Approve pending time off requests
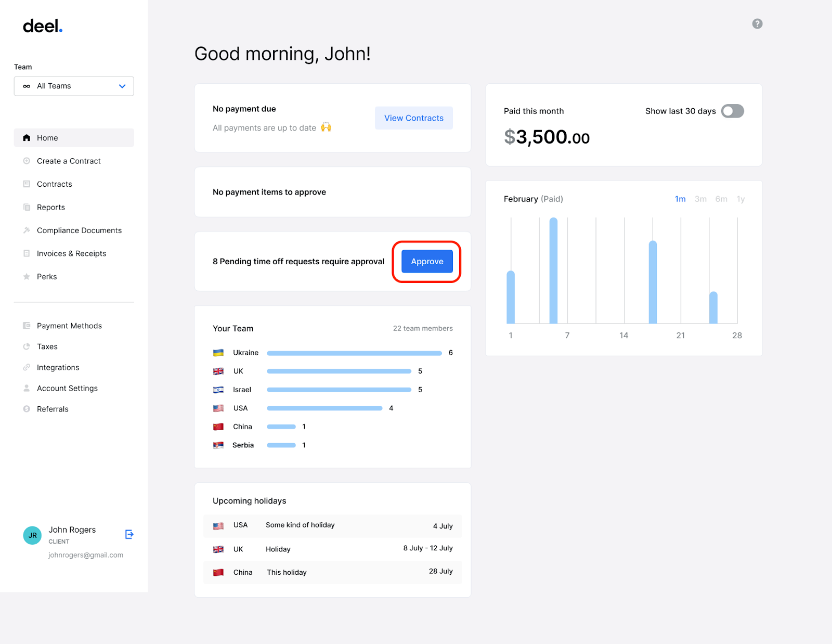 tap(426, 262)
